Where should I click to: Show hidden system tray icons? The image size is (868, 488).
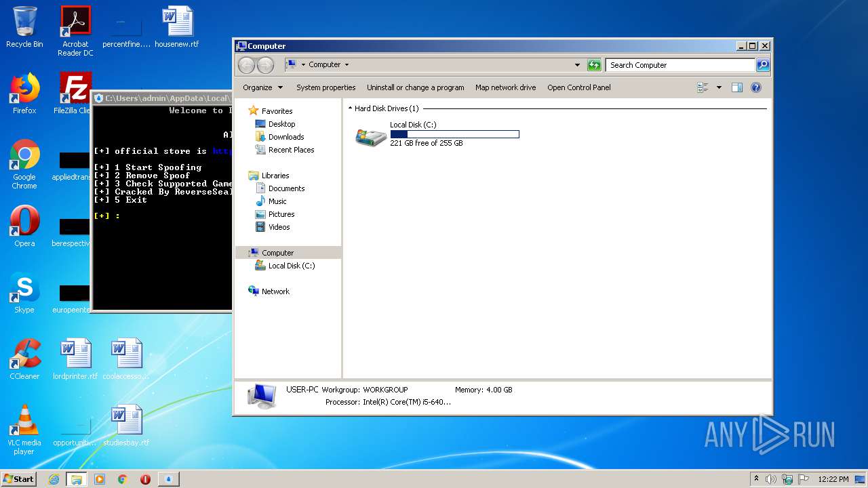(x=756, y=479)
